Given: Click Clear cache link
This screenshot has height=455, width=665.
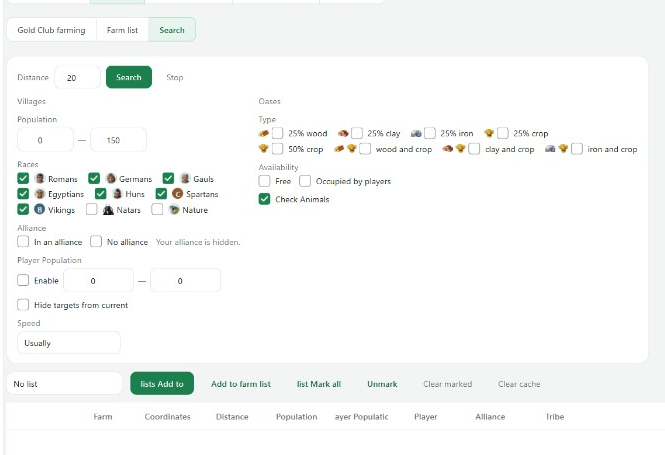Looking at the screenshot, I should [519, 384].
